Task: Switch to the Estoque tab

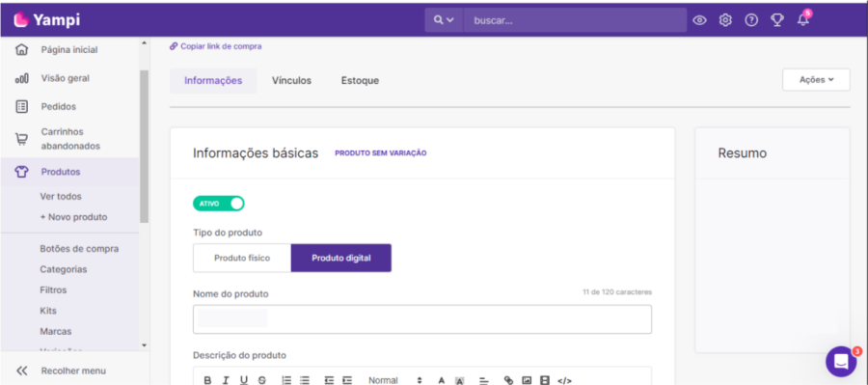Action: click(360, 81)
